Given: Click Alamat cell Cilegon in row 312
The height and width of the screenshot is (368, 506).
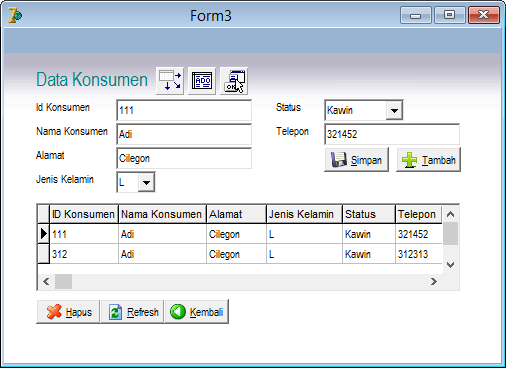Looking at the screenshot, I should [x=236, y=254].
